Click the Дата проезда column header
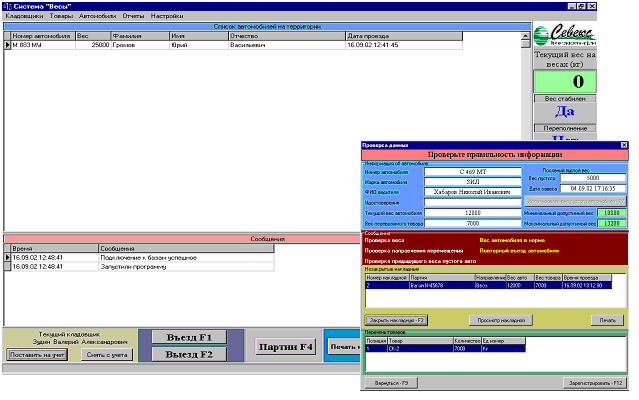This screenshot has width=639, height=400. [404, 36]
